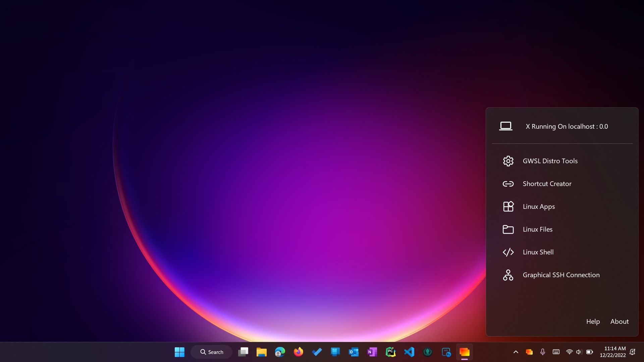Launch Visual Studio Code from the taskbar
Viewport: 644px width, 362px height.
pyautogui.click(x=409, y=352)
